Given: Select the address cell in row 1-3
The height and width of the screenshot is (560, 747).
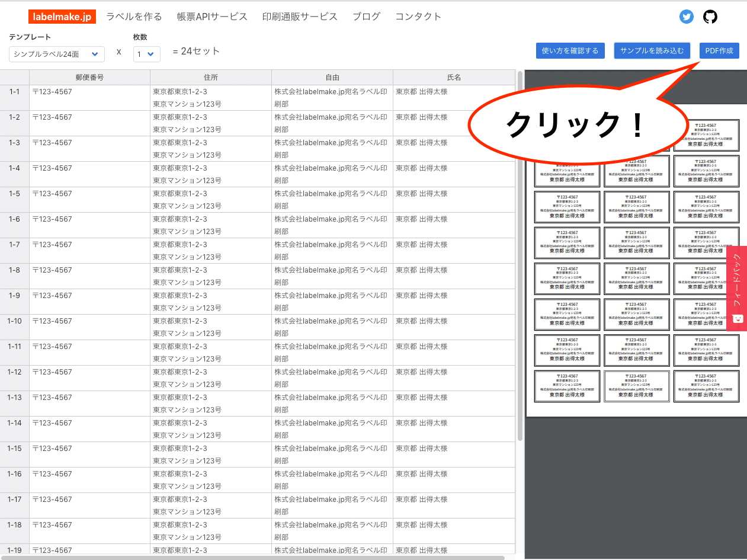Looking at the screenshot, I should click(x=210, y=148).
